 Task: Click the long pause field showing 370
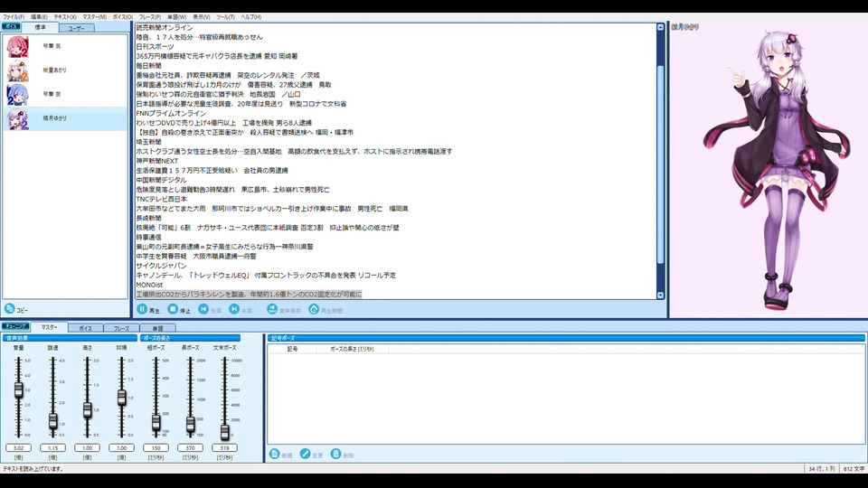[x=191, y=447]
